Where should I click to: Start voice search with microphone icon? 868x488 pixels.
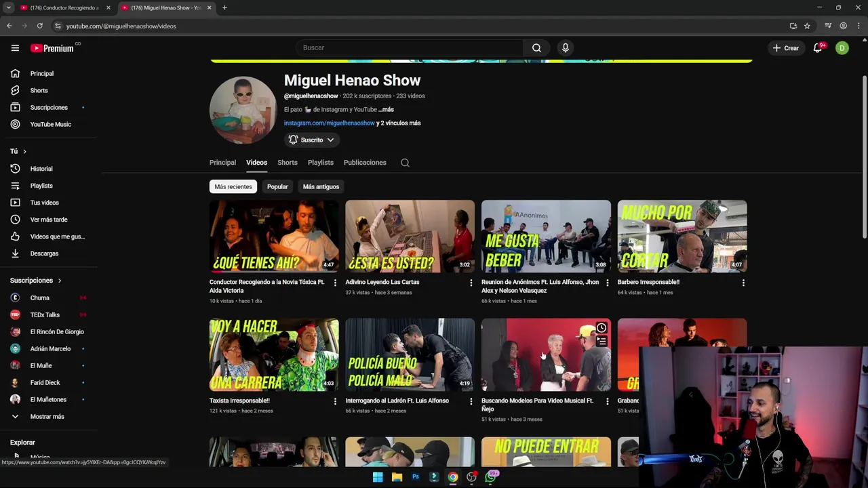[565, 47]
